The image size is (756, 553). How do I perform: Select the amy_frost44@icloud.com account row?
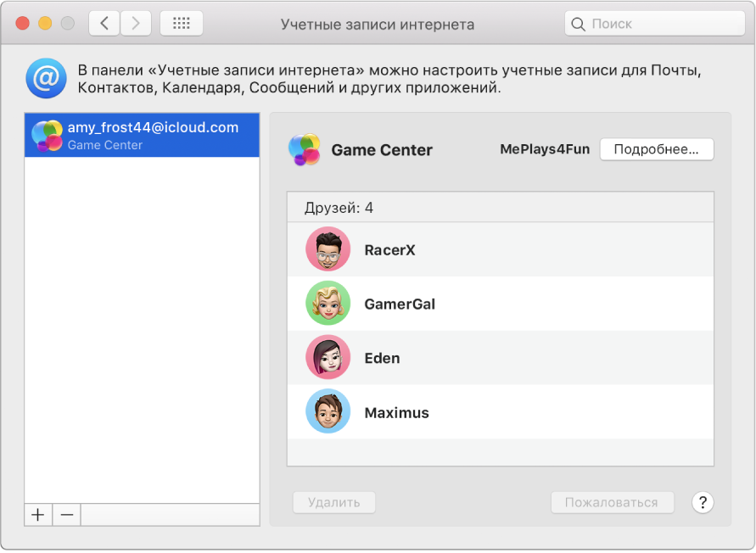pyautogui.click(x=142, y=135)
